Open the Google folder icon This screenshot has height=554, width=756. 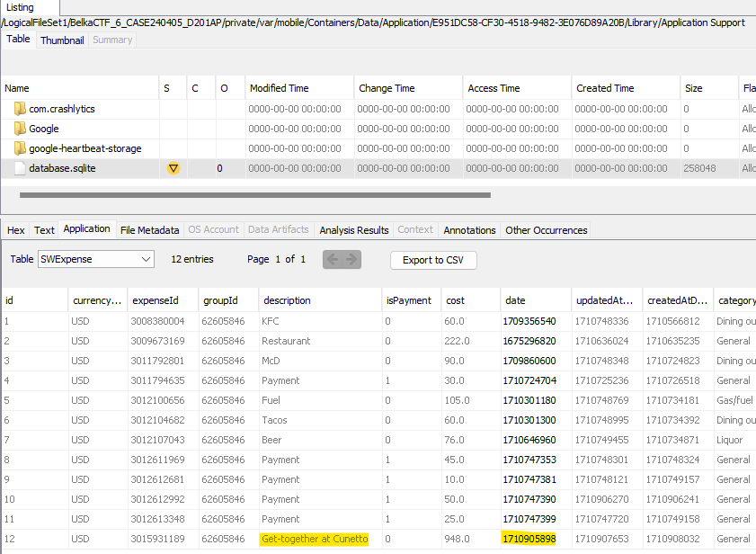pos(20,129)
